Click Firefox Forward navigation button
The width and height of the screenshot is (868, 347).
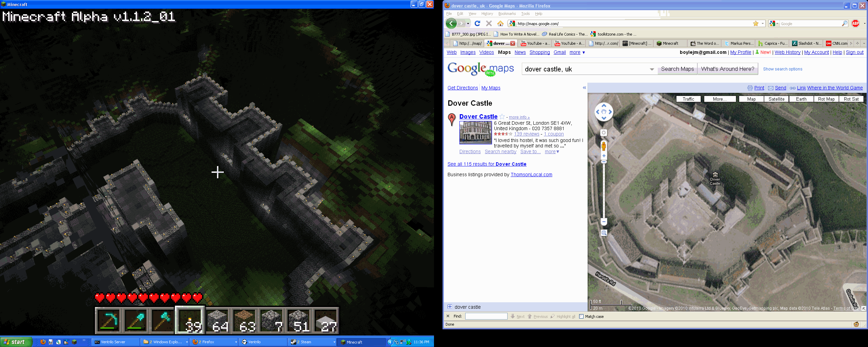[461, 23]
